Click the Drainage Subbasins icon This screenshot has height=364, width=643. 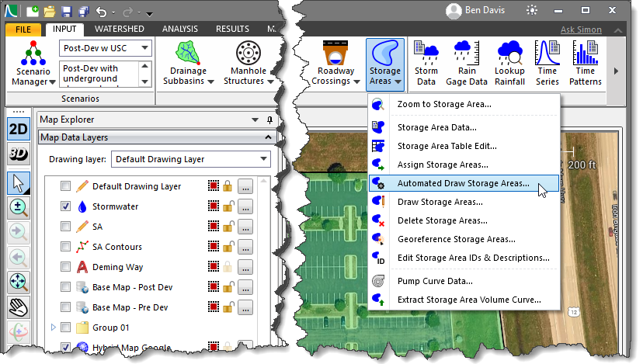[188, 54]
